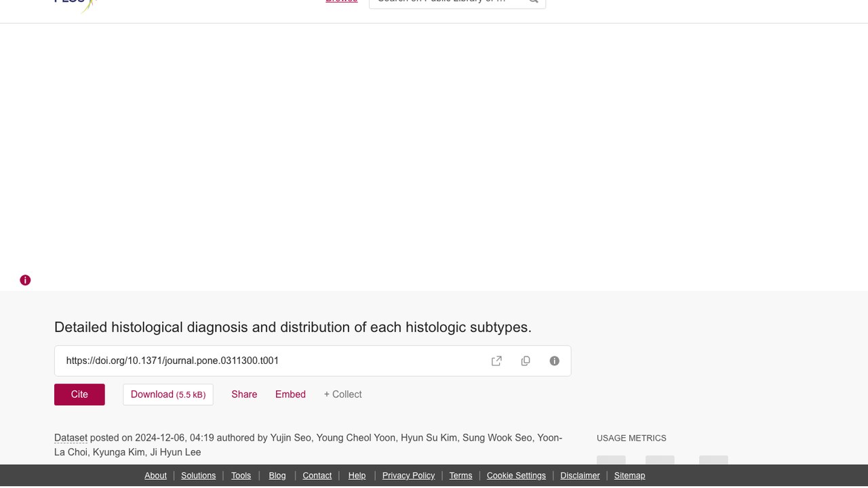Click the Cite button

[x=79, y=394]
